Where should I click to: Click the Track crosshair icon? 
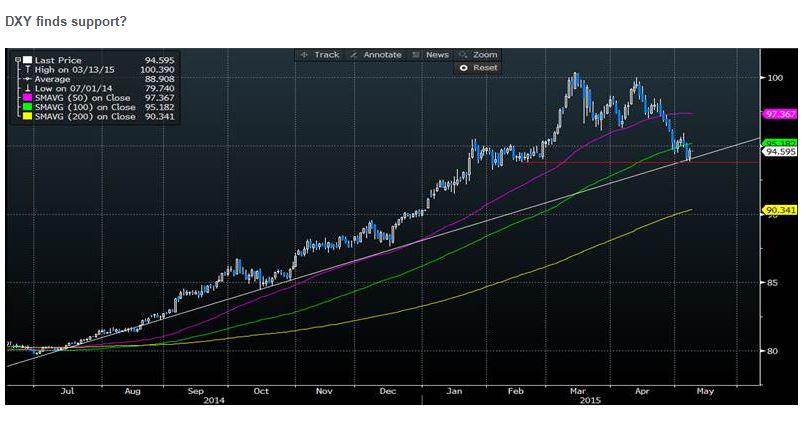click(304, 55)
